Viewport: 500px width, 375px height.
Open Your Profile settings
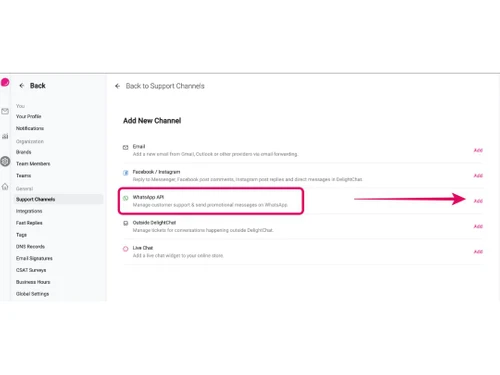[29, 116]
